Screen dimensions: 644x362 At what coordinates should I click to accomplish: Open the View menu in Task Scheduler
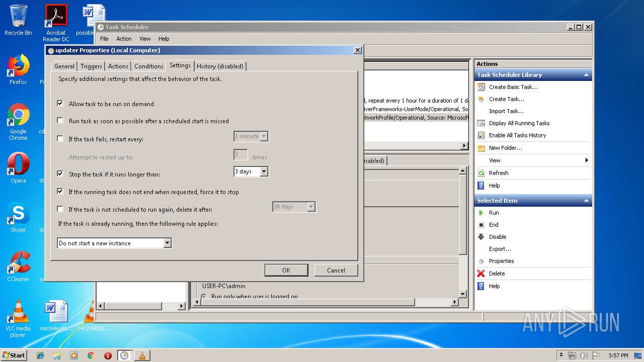point(145,39)
